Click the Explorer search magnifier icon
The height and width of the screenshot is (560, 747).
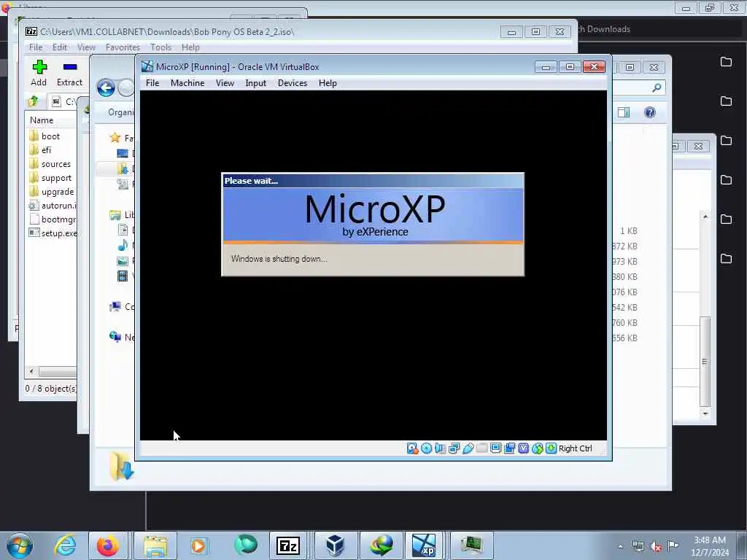657,87
